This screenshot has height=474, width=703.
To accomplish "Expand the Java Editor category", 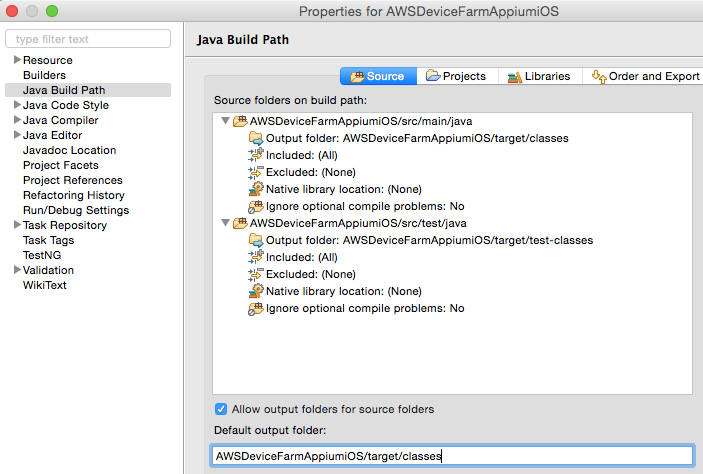I will point(17,135).
